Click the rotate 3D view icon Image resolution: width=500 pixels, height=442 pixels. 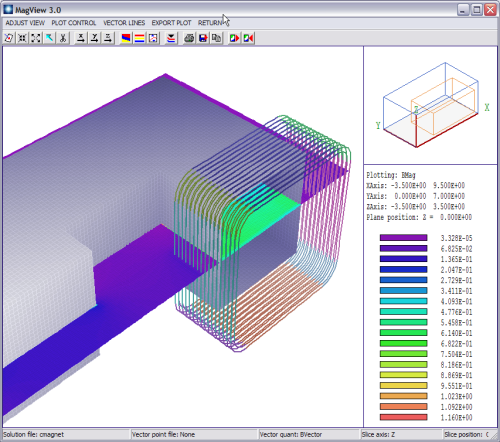[9, 38]
